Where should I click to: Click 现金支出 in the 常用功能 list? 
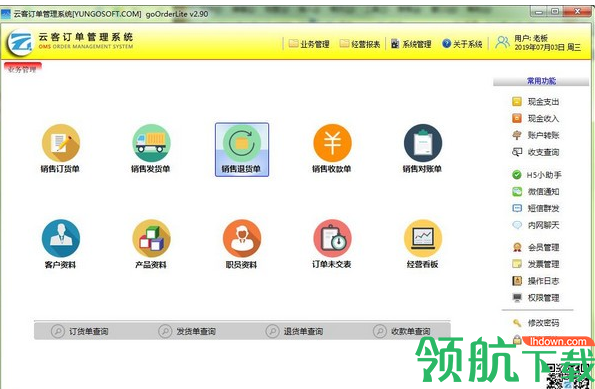point(535,102)
